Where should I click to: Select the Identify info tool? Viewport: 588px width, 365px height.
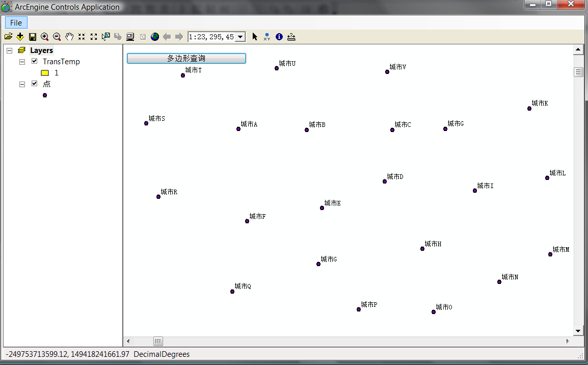(x=279, y=37)
